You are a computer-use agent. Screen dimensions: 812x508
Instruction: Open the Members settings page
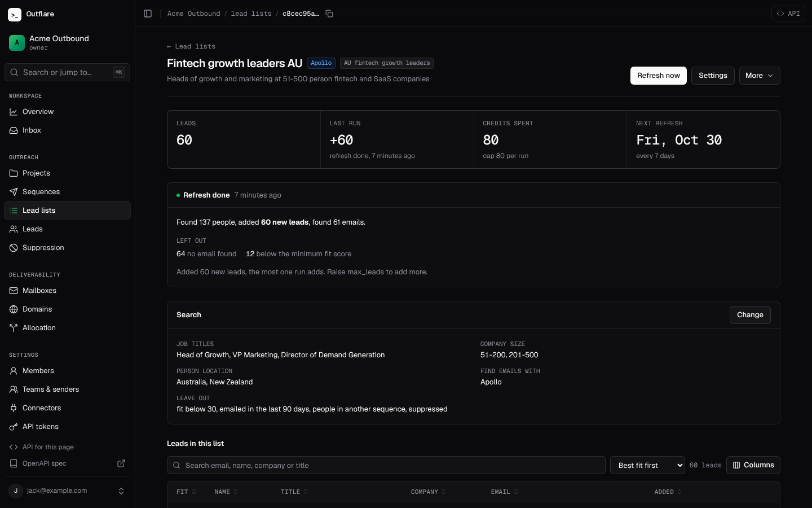tap(67, 371)
